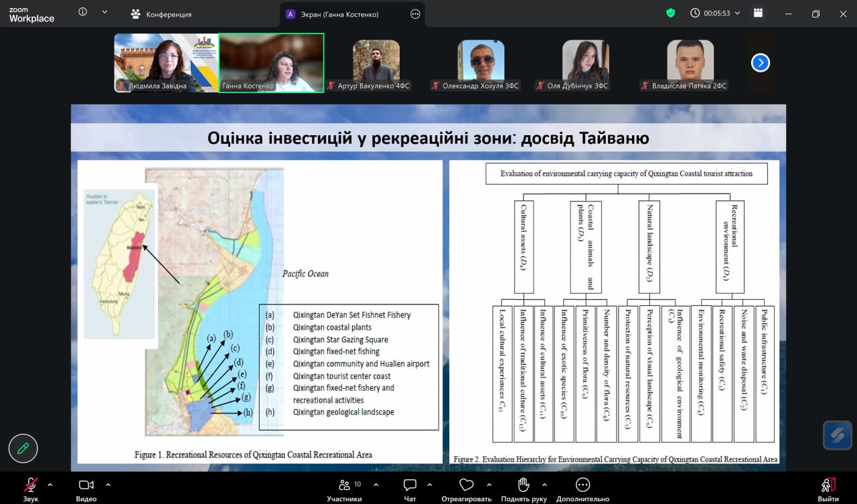The image size is (857, 504).
Task: Open Участники participants list
Action: (x=344, y=489)
